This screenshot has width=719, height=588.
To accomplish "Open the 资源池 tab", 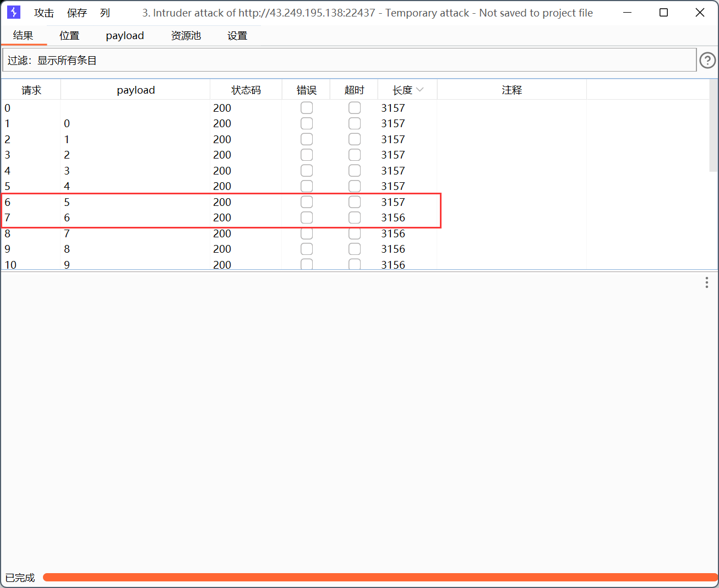I will pos(186,36).
